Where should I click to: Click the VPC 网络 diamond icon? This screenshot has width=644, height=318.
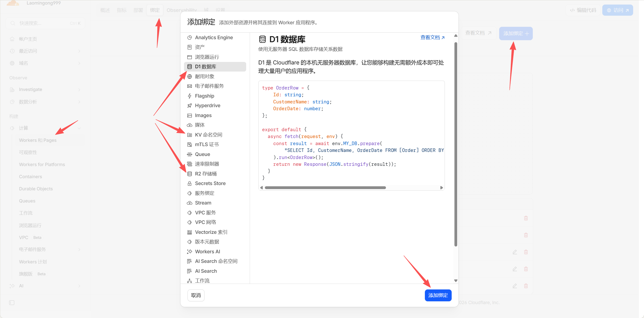click(x=190, y=222)
